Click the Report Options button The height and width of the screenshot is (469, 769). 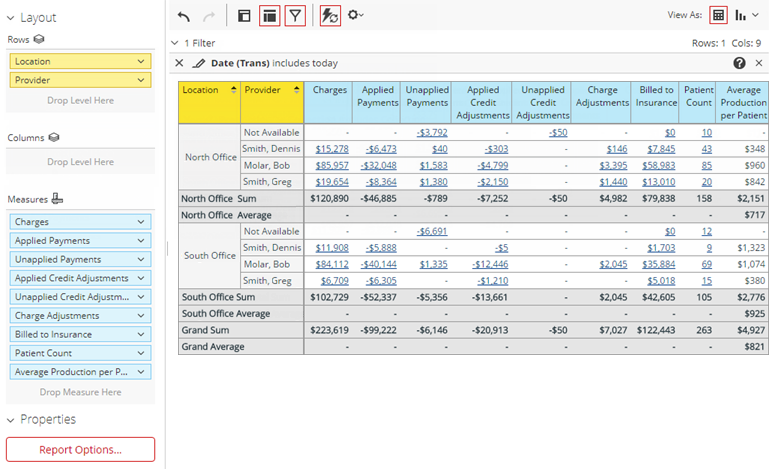pos(80,449)
